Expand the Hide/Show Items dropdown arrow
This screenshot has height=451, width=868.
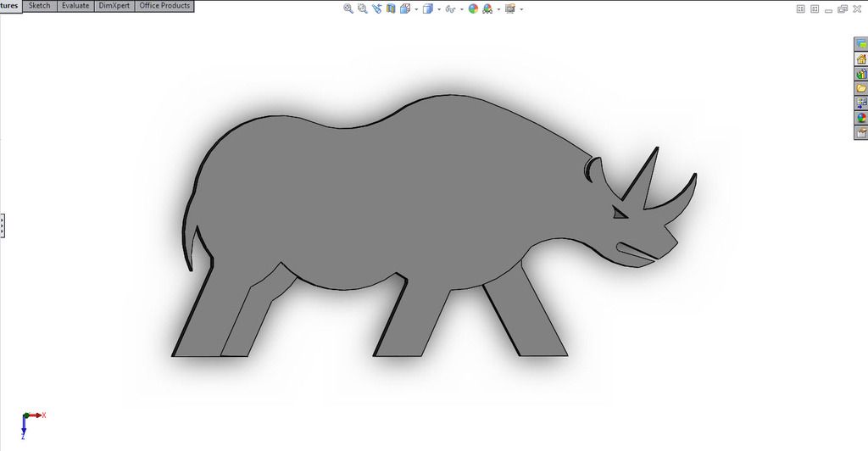pos(462,9)
